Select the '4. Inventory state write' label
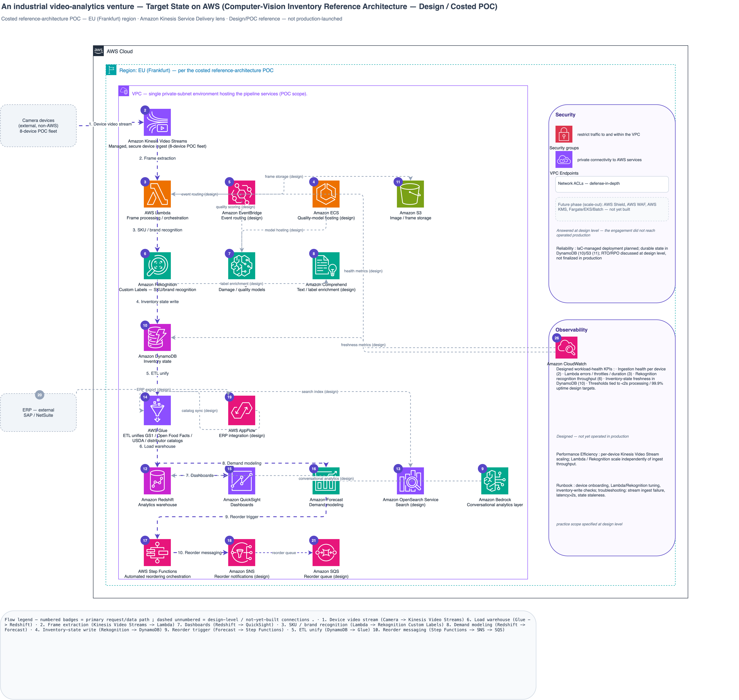This screenshot has height=700, width=739. pos(157,302)
